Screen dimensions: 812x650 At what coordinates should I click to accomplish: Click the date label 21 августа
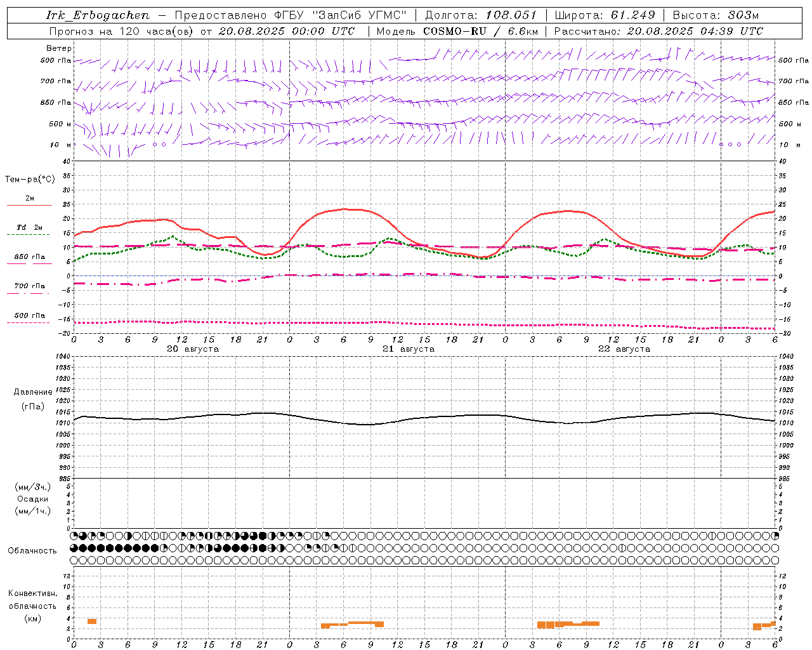[x=408, y=349]
